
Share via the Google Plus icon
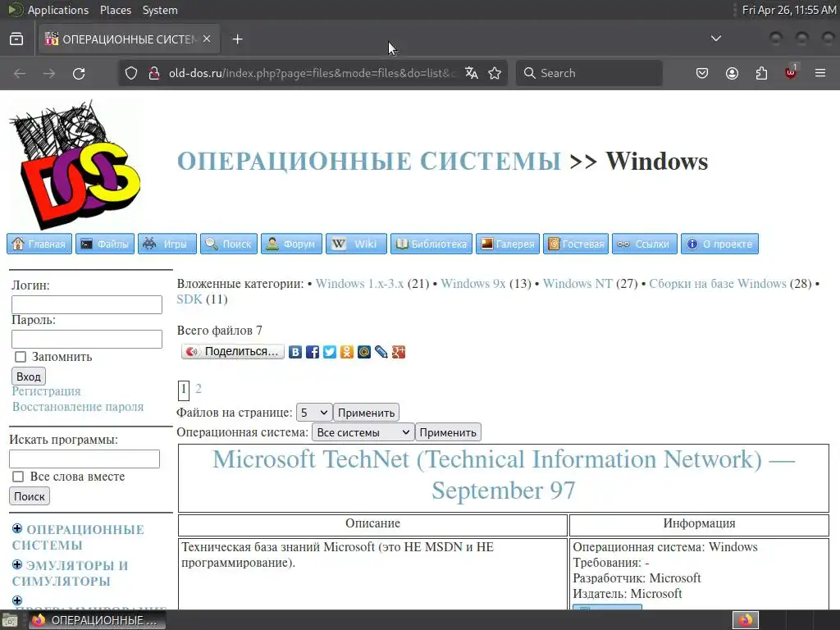tap(398, 352)
